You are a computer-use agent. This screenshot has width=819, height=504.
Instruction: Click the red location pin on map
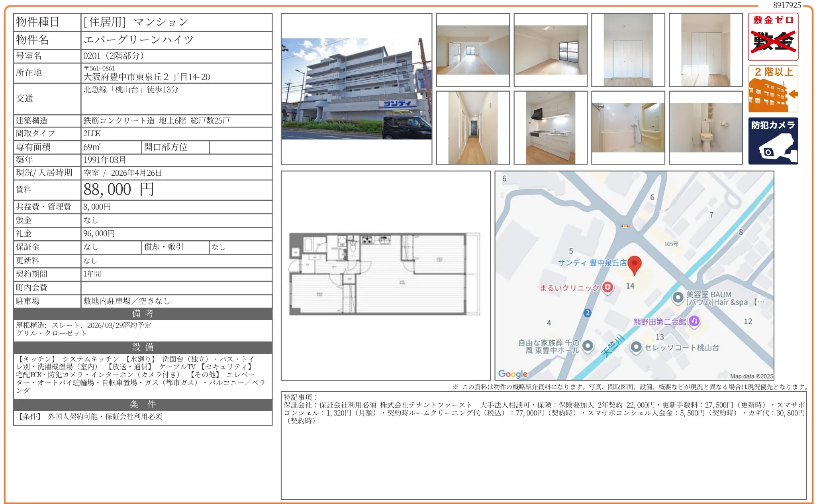[634, 265]
